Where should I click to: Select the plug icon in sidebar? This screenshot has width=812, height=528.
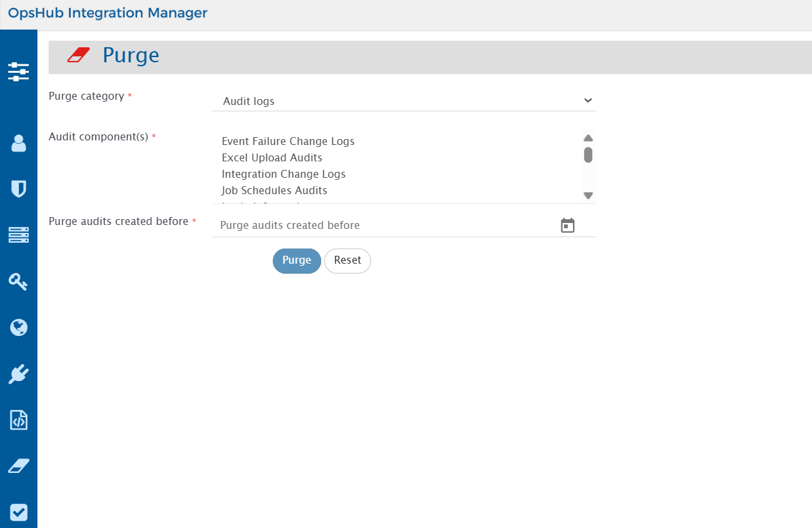coord(18,374)
